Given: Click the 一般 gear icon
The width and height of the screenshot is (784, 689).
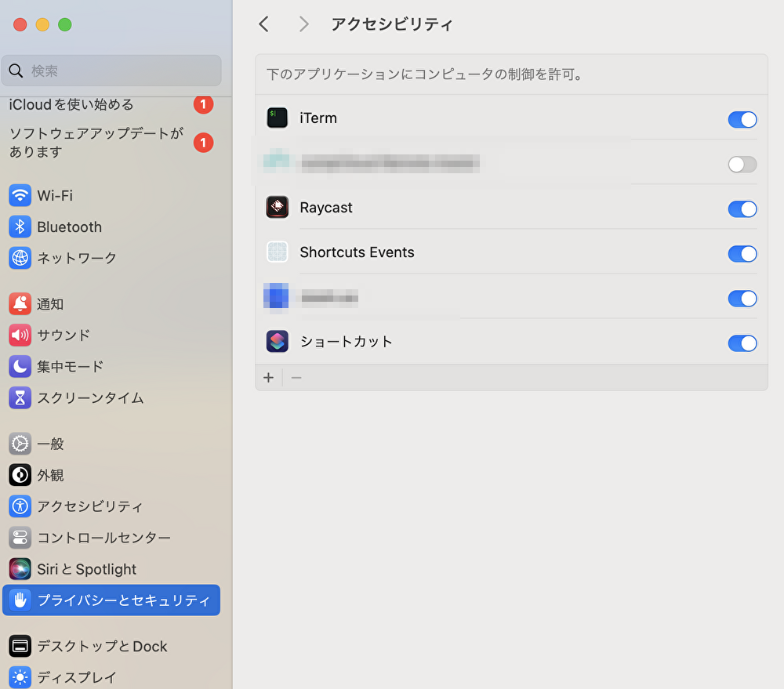Looking at the screenshot, I should pos(20,444).
